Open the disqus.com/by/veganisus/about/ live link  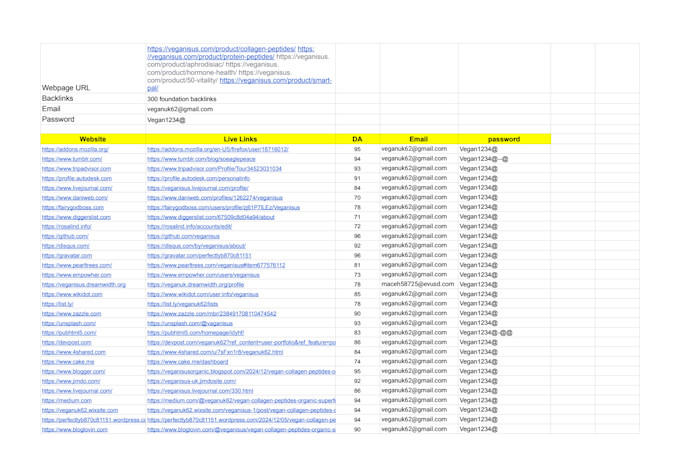[196, 246]
